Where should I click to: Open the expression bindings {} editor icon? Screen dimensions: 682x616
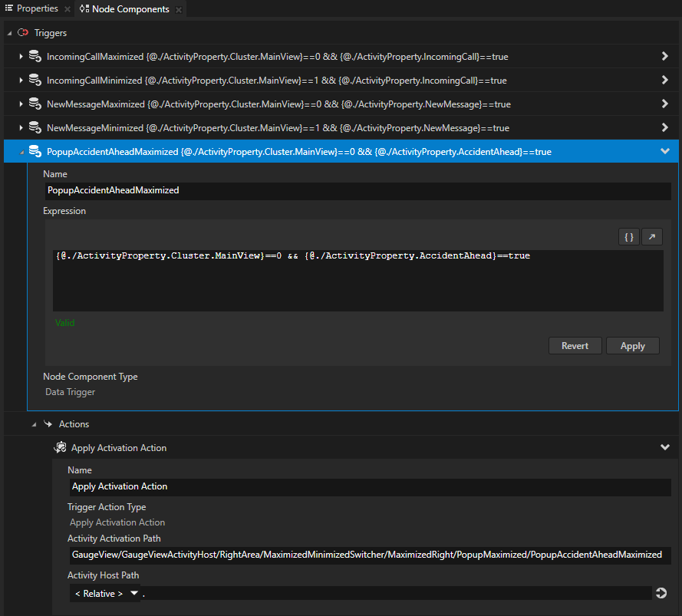click(x=628, y=236)
